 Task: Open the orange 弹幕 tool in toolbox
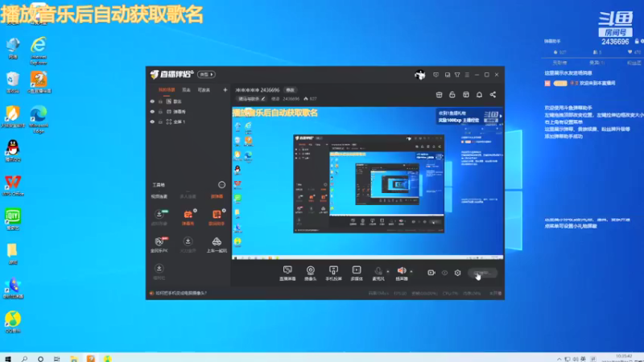coord(188,217)
